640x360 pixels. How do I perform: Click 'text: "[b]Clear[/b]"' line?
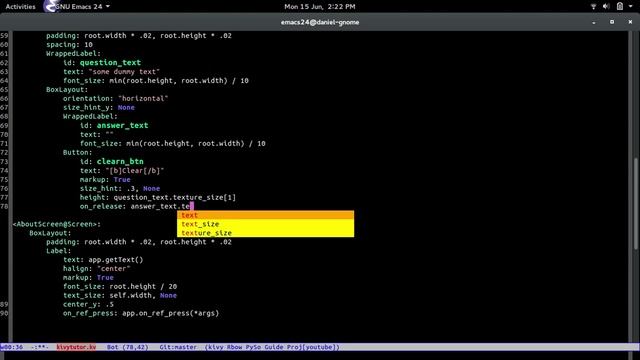[122, 171]
